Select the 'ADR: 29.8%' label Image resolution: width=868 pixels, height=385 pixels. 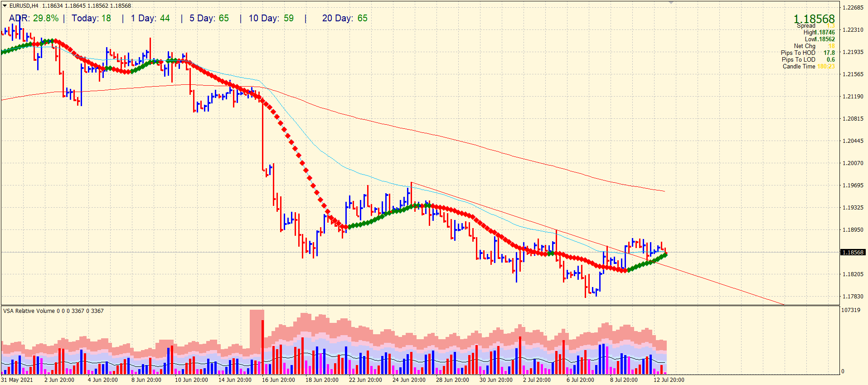34,18
